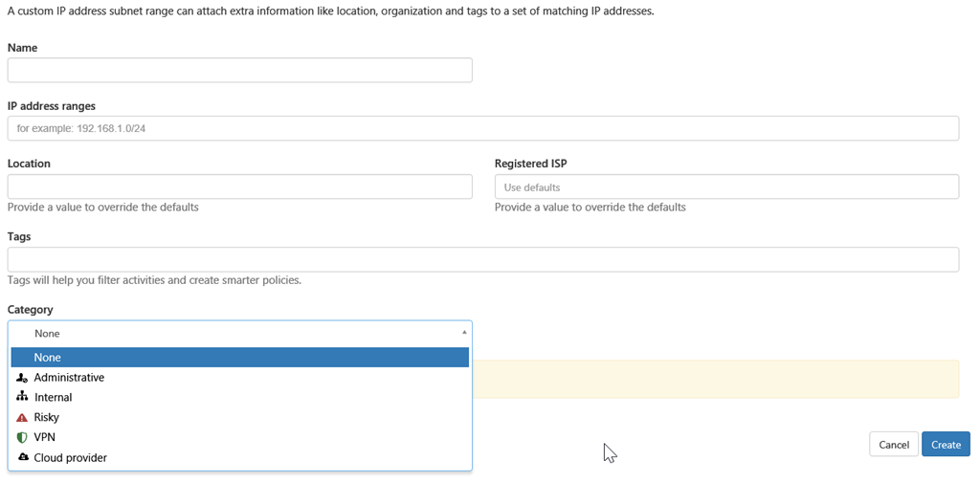Click the Cancel button

893,444
